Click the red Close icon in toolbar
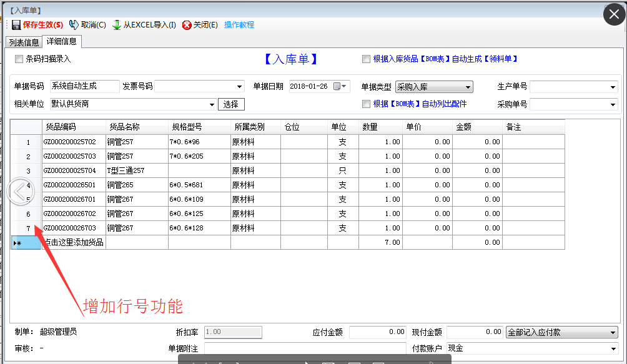The image size is (627, 364). point(187,25)
